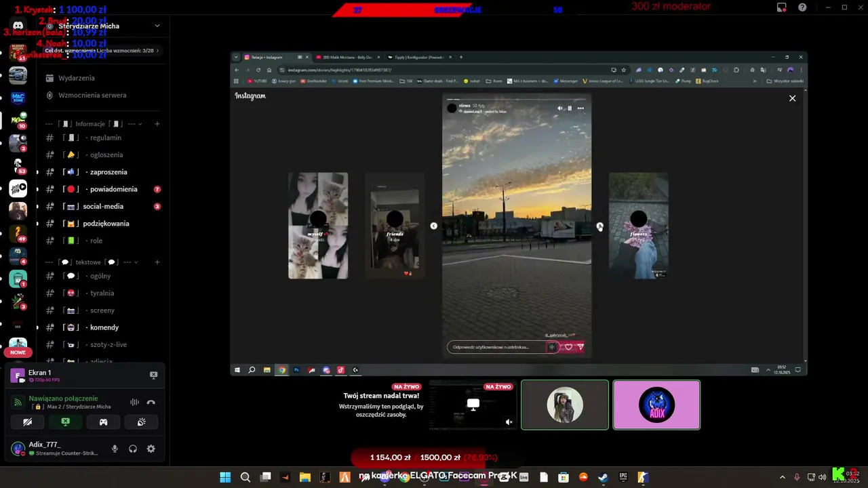Toggle noise suppression waveform icon
Screen dimensions: 868x488
click(134, 403)
